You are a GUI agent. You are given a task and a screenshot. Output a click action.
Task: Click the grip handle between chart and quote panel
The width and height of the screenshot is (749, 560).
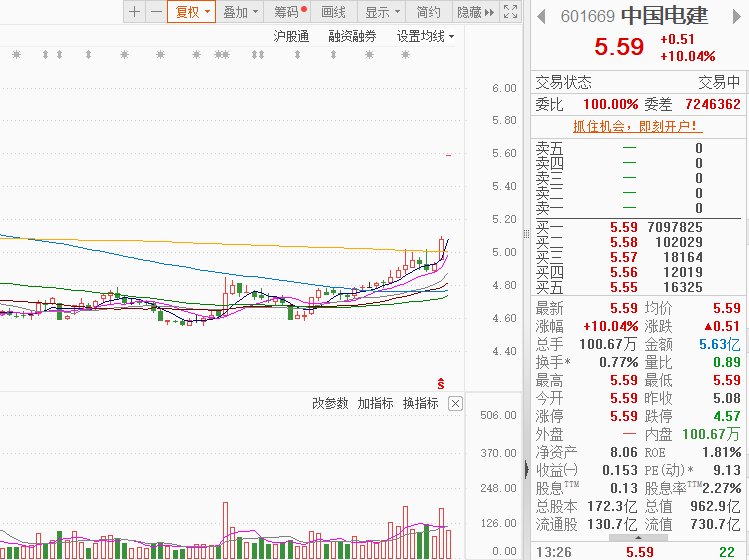(526, 234)
